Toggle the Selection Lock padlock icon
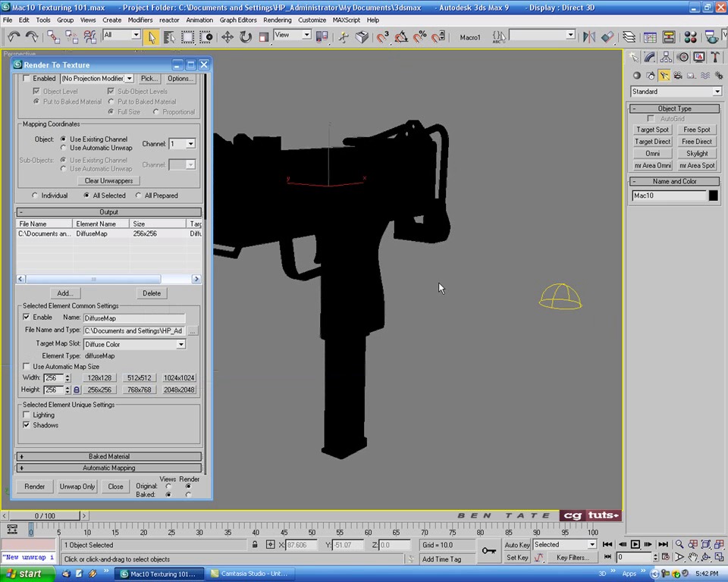 [x=255, y=545]
